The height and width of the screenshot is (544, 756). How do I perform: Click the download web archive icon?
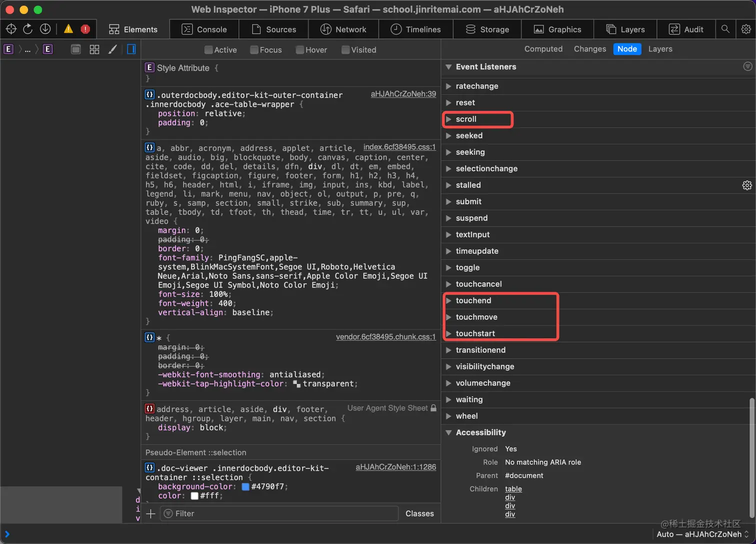(x=45, y=29)
